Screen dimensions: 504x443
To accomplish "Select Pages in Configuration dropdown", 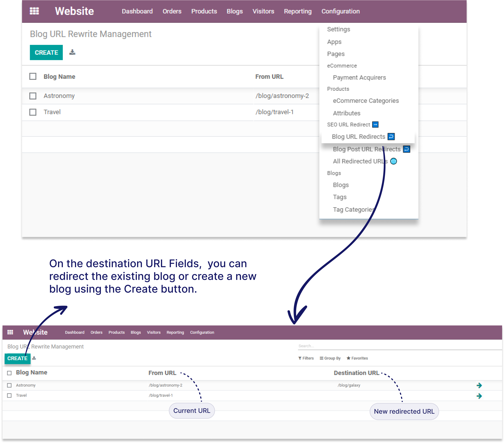I will (336, 54).
